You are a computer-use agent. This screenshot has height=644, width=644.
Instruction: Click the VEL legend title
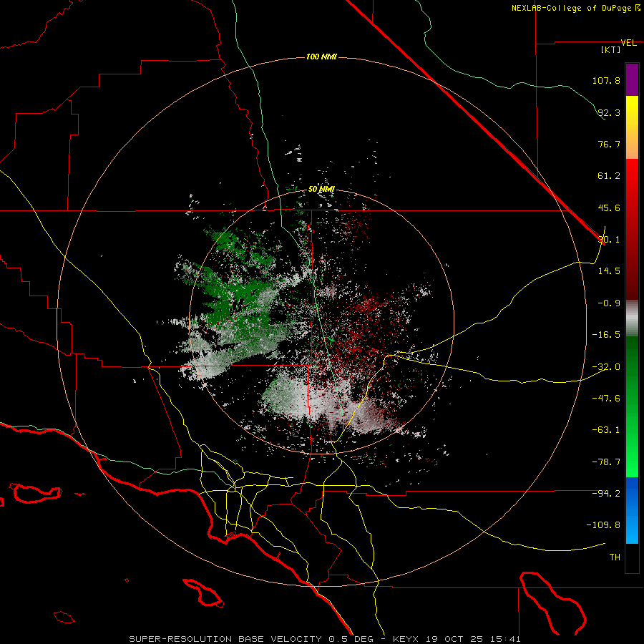pos(628,43)
